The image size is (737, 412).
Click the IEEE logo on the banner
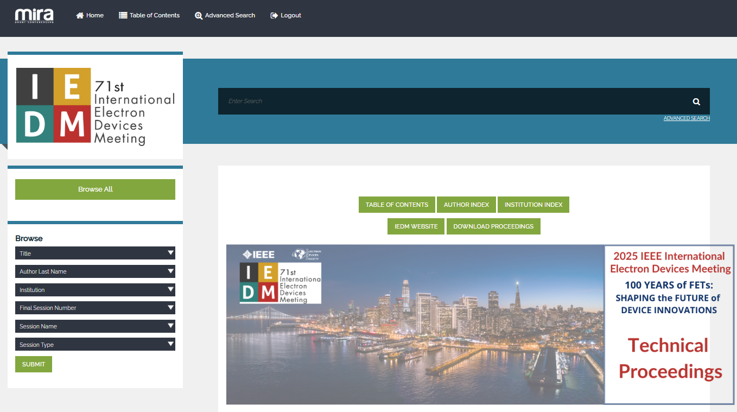(259, 255)
